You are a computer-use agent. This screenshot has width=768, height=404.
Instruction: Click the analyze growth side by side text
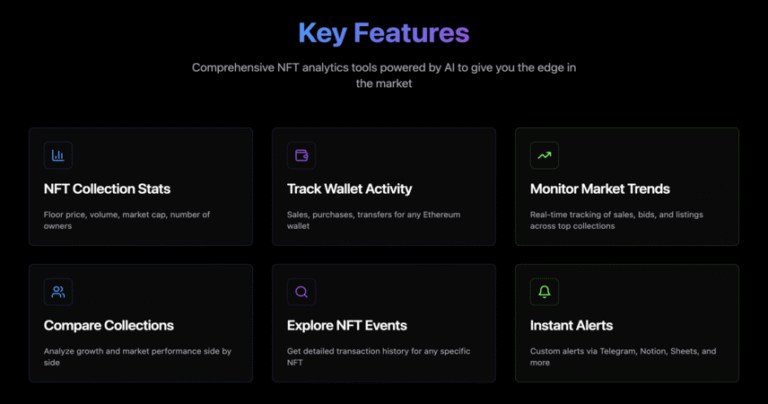coord(138,357)
